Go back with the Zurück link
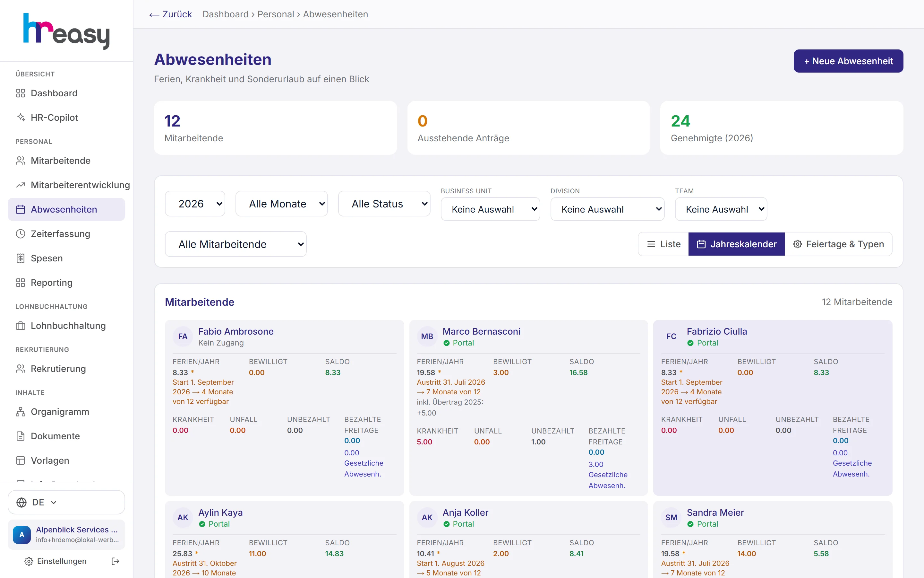 pos(171,14)
